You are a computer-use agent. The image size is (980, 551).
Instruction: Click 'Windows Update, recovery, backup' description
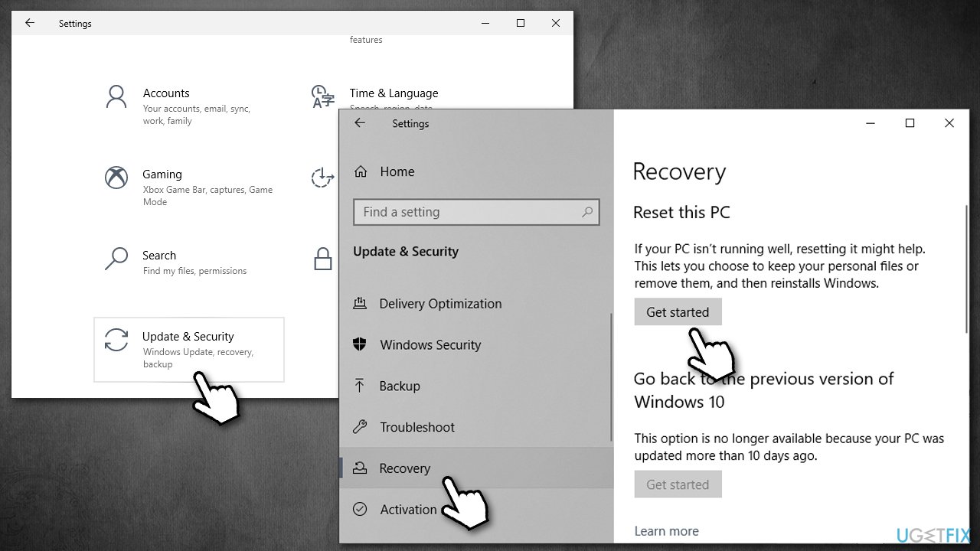pos(198,358)
